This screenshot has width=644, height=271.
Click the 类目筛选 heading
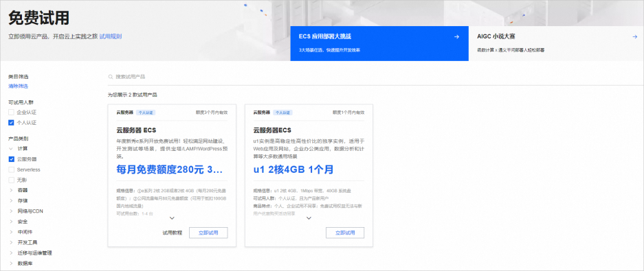pos(19,77)
